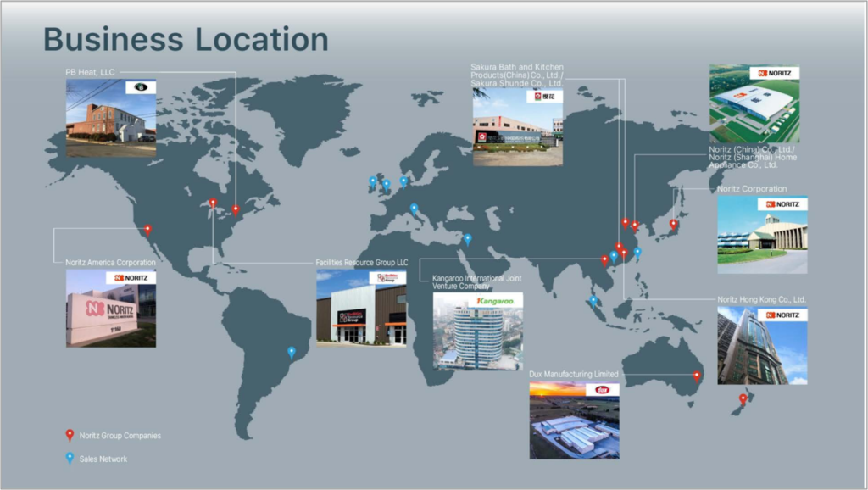Click the blue pin on Great Britain
Screen dimensions: 868x490
click(387, 185)
